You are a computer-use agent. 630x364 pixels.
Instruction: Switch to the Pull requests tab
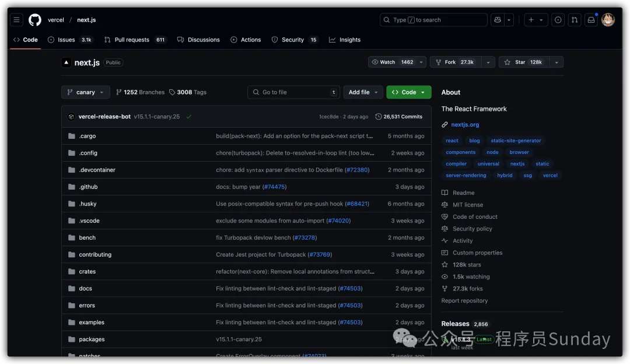[132, 40]
